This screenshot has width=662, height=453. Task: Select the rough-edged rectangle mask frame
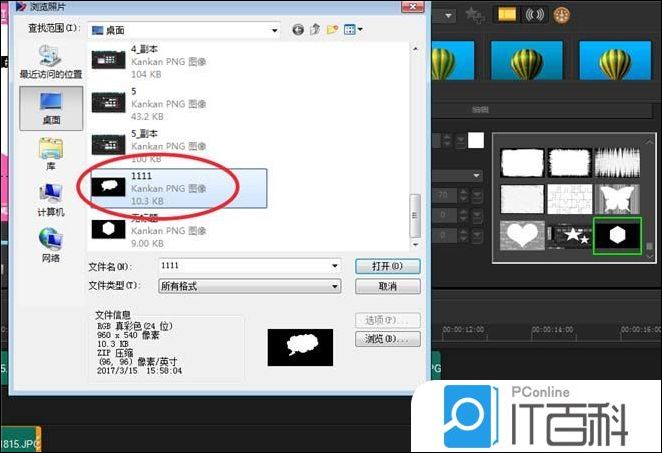(522, 163)
